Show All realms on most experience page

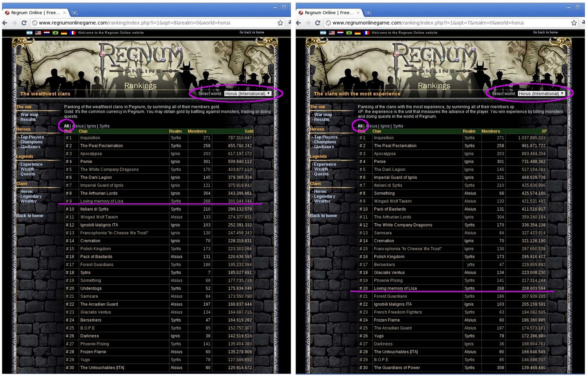(x=360, y=126)
